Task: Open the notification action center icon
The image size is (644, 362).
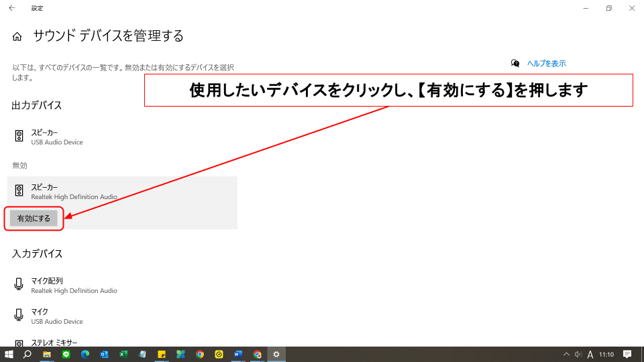Action: (x=627, y=354)
